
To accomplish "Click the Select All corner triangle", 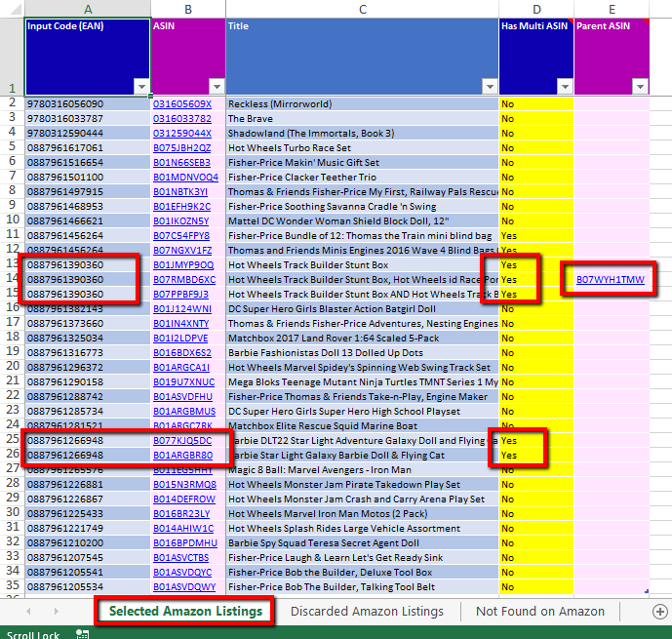I will tap(16, 9).
